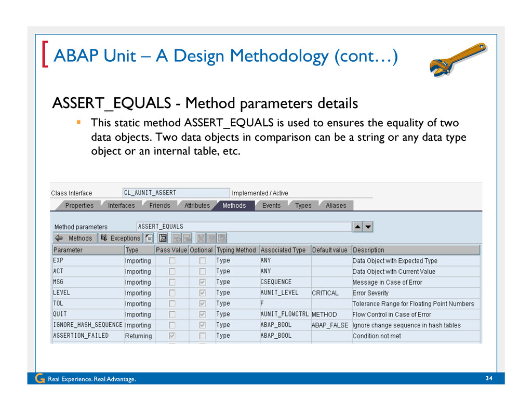Click the Class Interface field CL_AUNIT_ASSERT
This screenshot has height=411, width=532.
(176, 193)
